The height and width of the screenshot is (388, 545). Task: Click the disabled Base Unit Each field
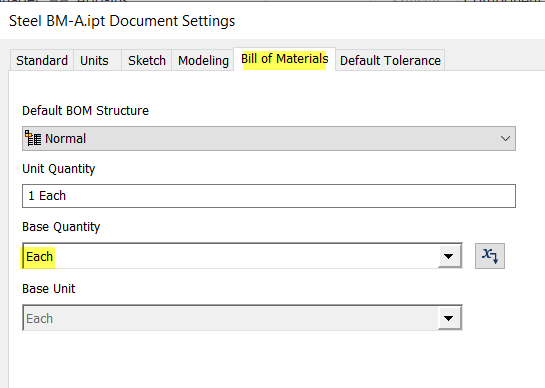[230, 318]
